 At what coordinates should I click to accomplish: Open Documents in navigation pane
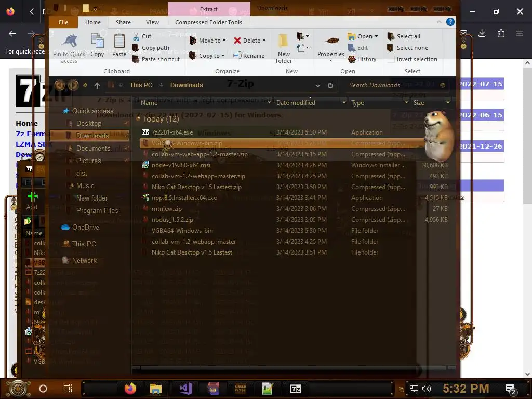pos(93,148)
